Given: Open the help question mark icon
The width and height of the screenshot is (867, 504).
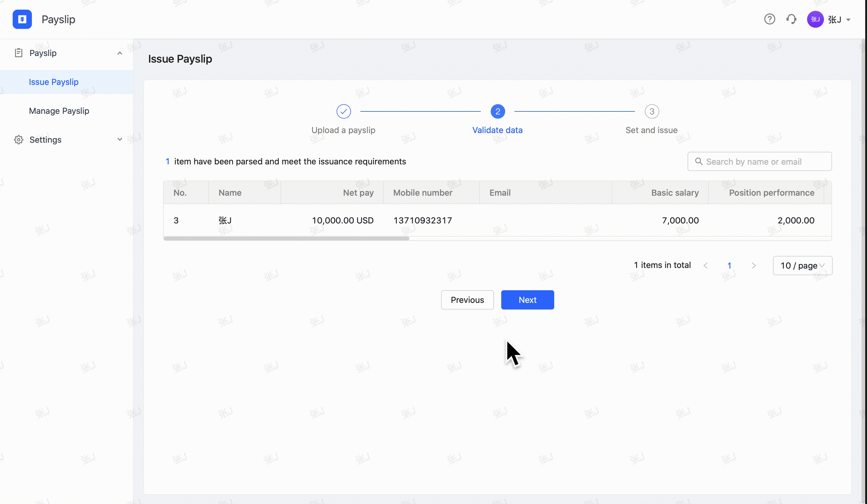Looking at the screenshot, I should coord(770,19).
